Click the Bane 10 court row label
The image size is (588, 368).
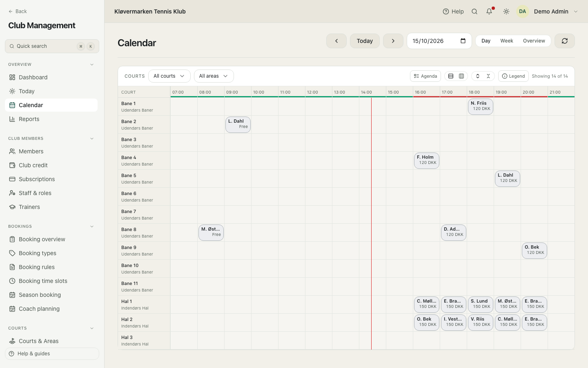click(x=144, y=269)
